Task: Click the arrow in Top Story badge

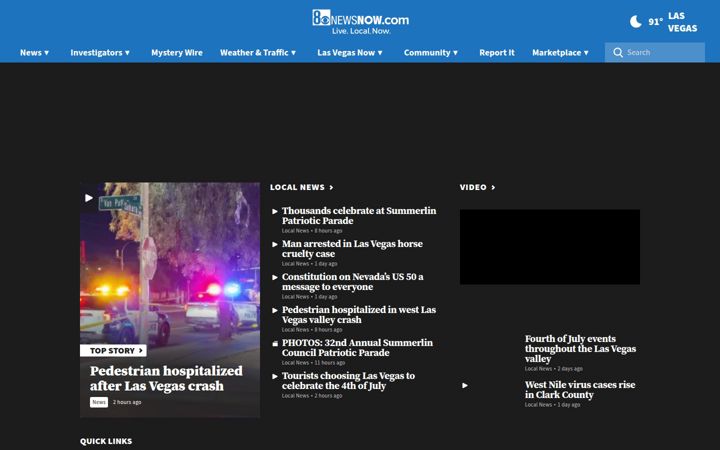Action: tap(141, 351)
